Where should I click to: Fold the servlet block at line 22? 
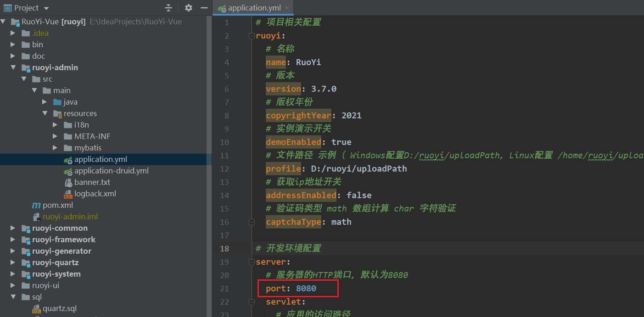point(252,302)
